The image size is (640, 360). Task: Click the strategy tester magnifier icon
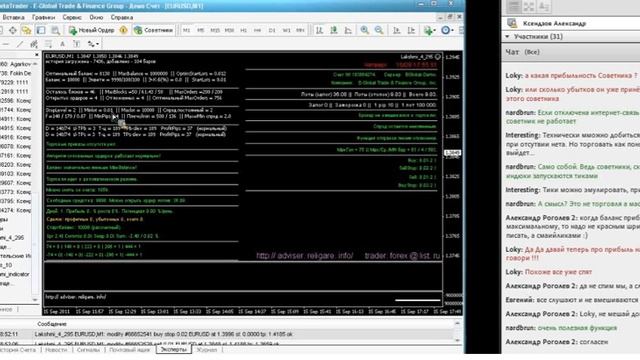pyautogui.click(x=55, y=30)
